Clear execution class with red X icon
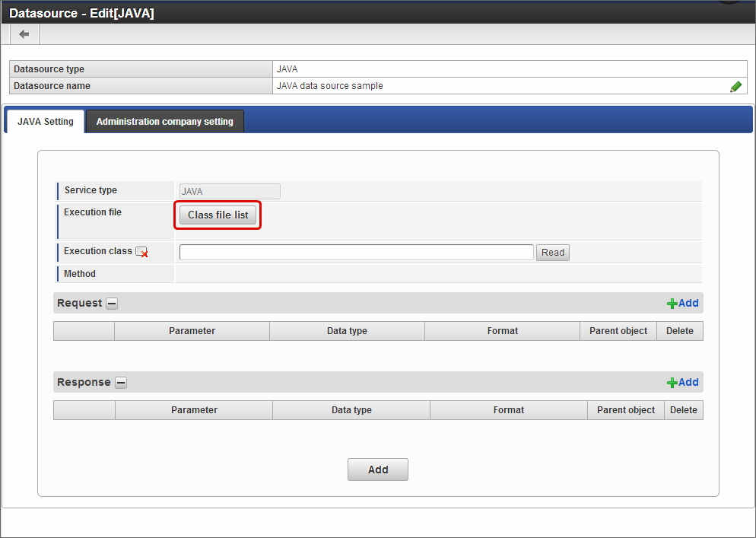The width and height of the screenshot is (756, 538). click(141, 252)
